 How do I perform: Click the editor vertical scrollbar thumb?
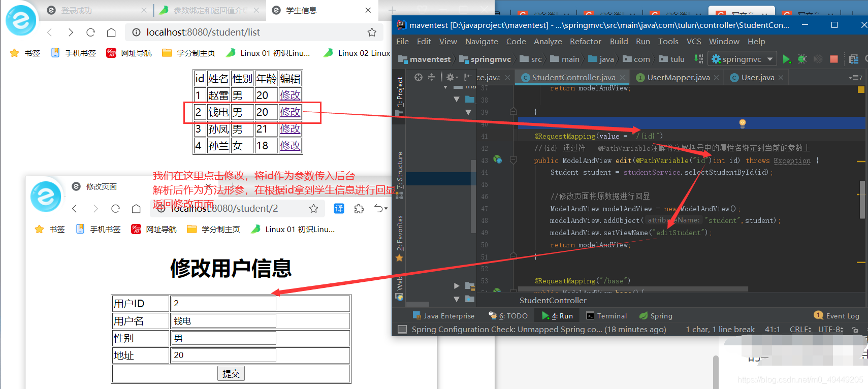click(x=862, y=200)
